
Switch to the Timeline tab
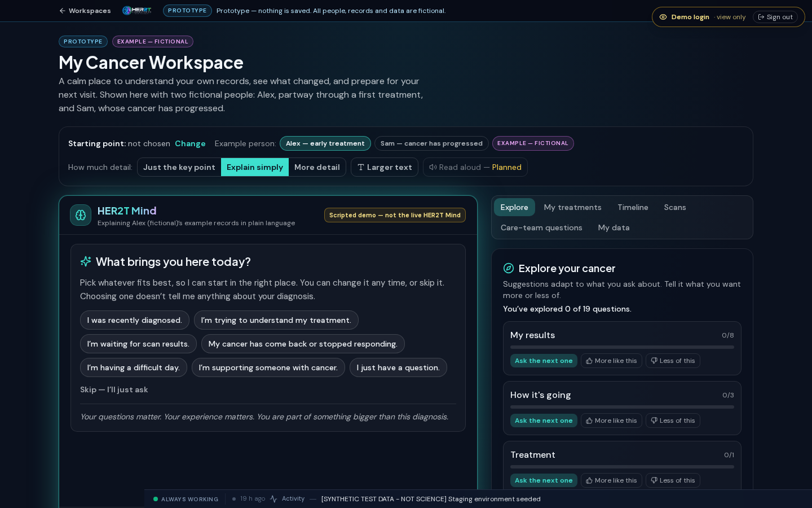click(x=633, y=207)
